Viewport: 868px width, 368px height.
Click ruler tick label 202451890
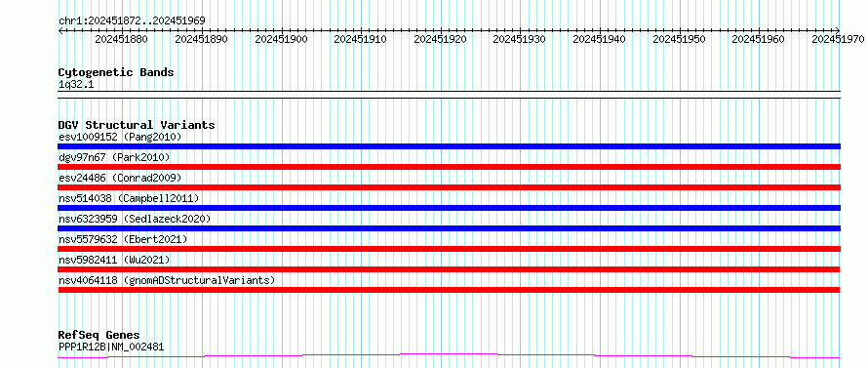click(x=201, y=39)
